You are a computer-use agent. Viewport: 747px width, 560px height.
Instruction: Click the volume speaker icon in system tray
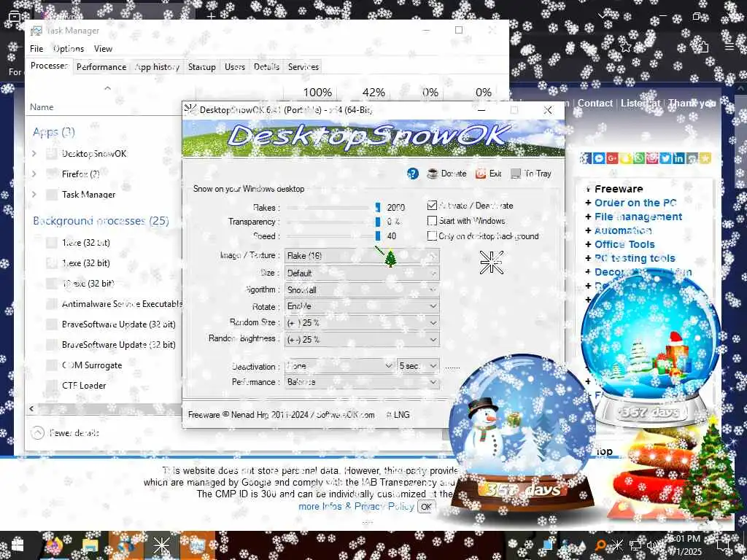coord(653,545)
